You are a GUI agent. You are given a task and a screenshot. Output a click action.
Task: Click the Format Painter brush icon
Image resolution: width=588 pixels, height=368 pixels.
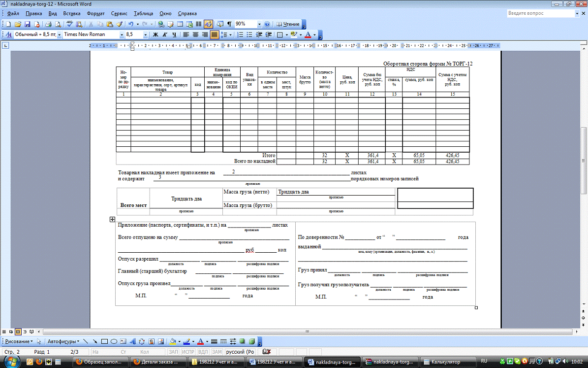click(x=118, y=24)
